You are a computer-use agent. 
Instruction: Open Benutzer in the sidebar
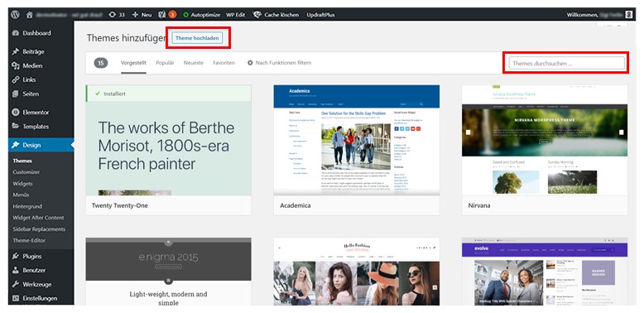click(41, 270)
